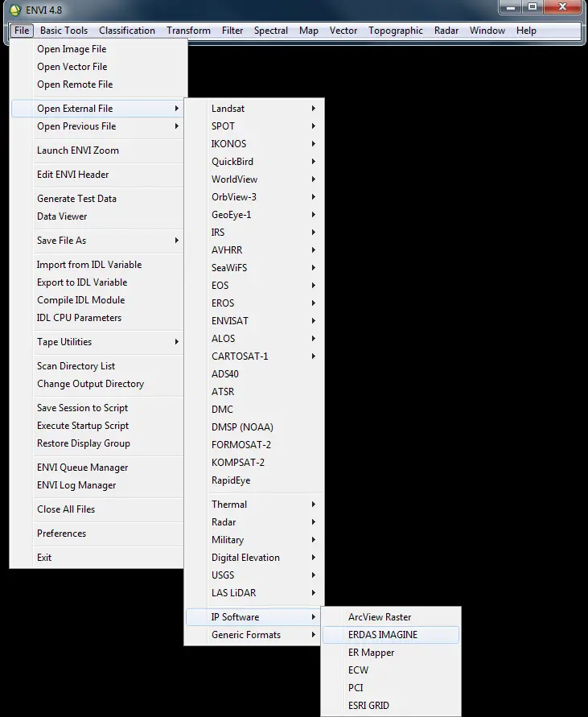The height and width of the screenshot is (717, 588).
Task: Open the Radar menu in the menu bar
Action: coord(446,31)
